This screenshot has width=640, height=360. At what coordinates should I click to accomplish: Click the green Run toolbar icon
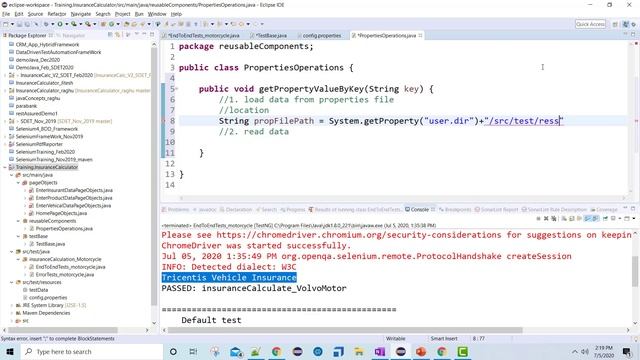click(60, 24)
